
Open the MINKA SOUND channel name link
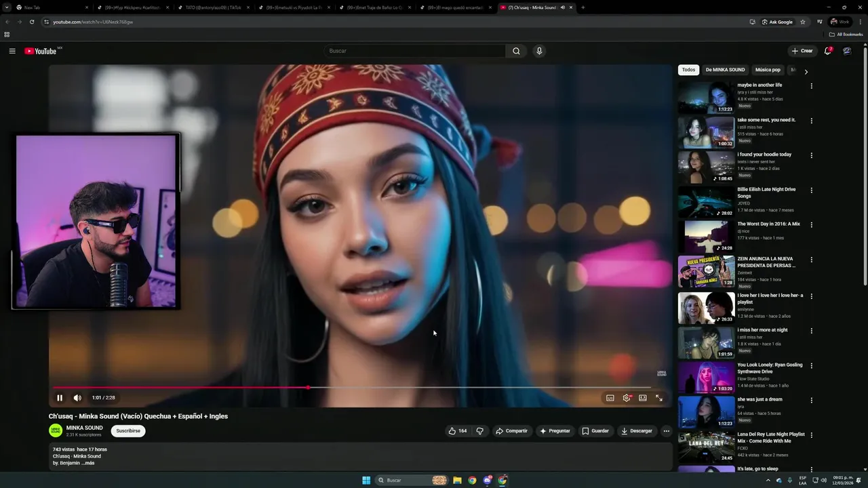(85, 428)
